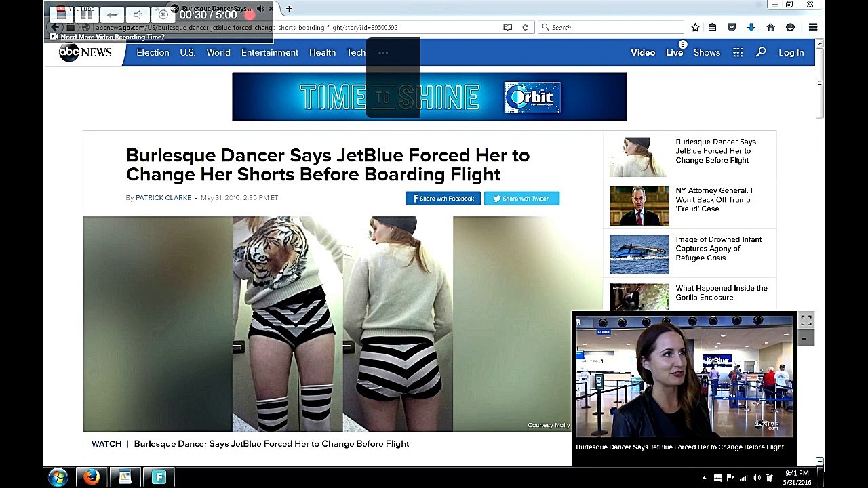Viewport: 868px width, 488px height.
Task: Open site search magnifier
Action: tap(761, 52)
